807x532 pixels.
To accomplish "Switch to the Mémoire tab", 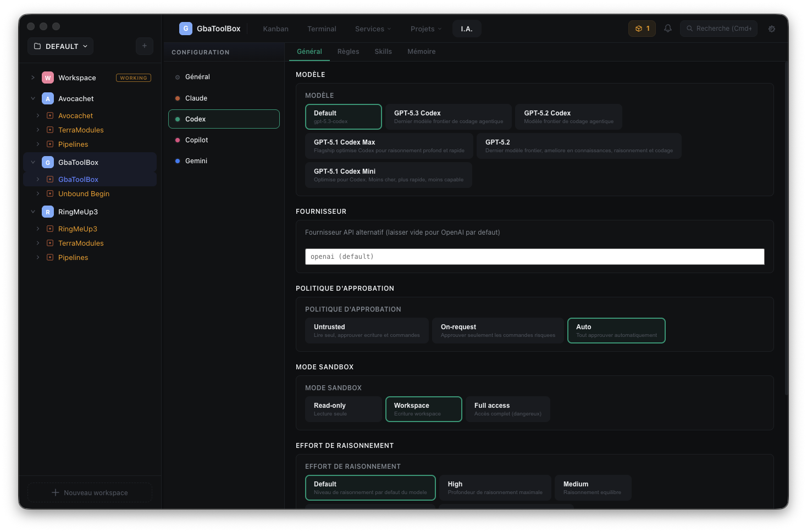I will pos(422,52).
